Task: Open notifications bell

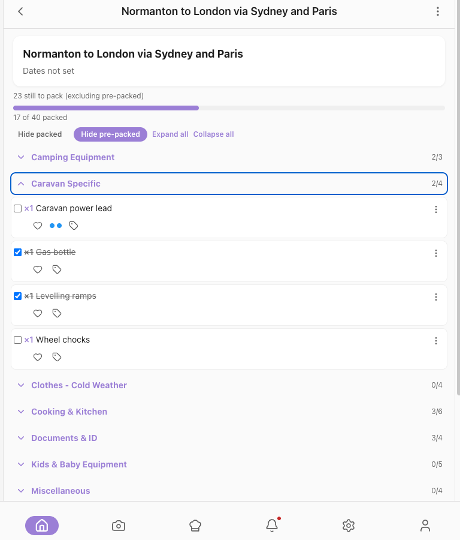Action: pyautogui.click(x=272, y=525)
